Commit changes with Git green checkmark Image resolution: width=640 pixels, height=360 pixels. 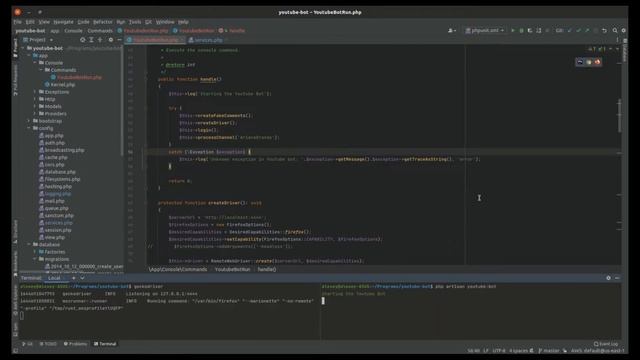click(x=578, y=31)
